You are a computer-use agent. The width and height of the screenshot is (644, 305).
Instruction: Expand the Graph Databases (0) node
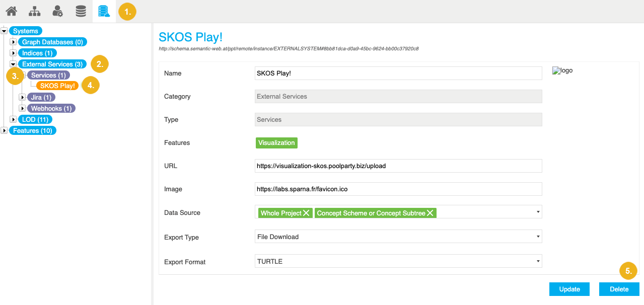coord(13,42)
